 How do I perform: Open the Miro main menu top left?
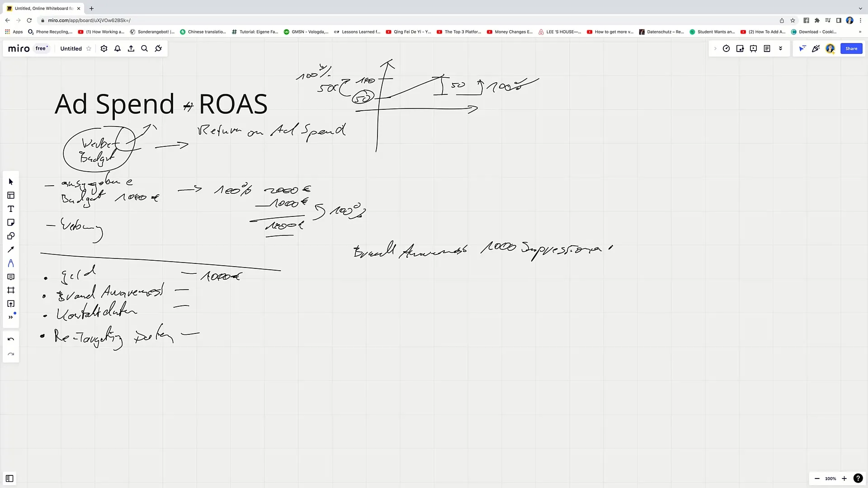tap(18, 48)
